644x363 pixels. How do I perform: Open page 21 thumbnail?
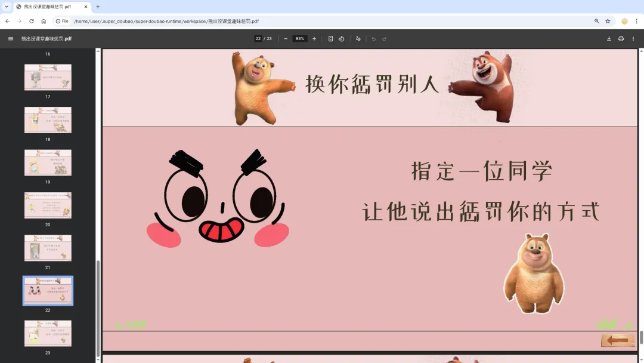[x=48, y=248]
